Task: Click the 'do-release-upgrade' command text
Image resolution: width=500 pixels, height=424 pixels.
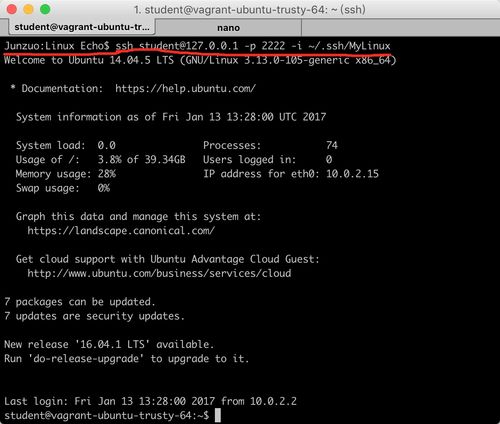Action: tap(86, 359)
